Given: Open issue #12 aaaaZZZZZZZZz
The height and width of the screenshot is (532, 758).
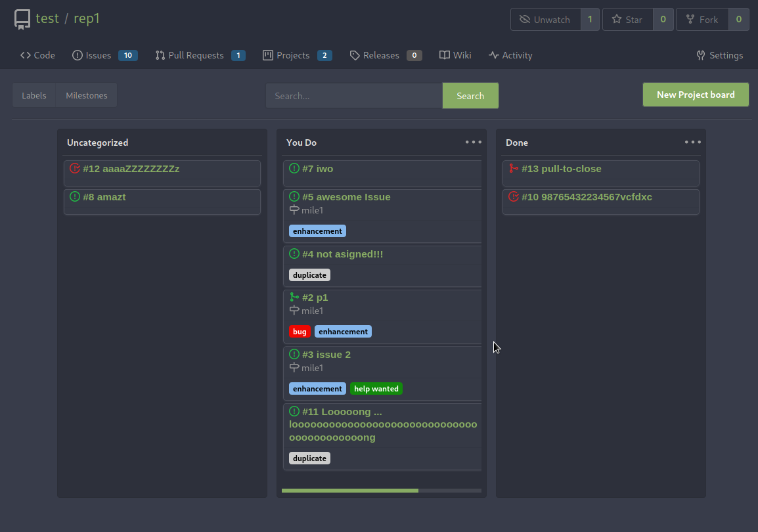Looking at the screenshot, I should pyautogui.click(x=131, y=169).
